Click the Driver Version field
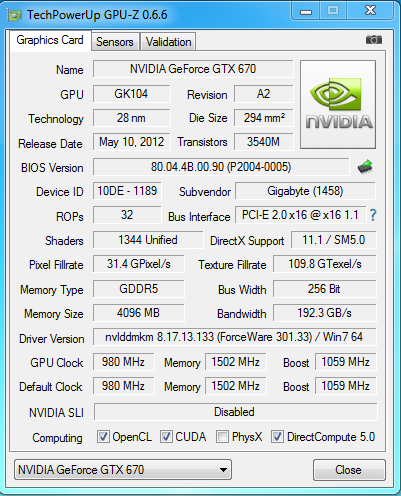This screenshot has height=496, width=401. click(235, 337)
